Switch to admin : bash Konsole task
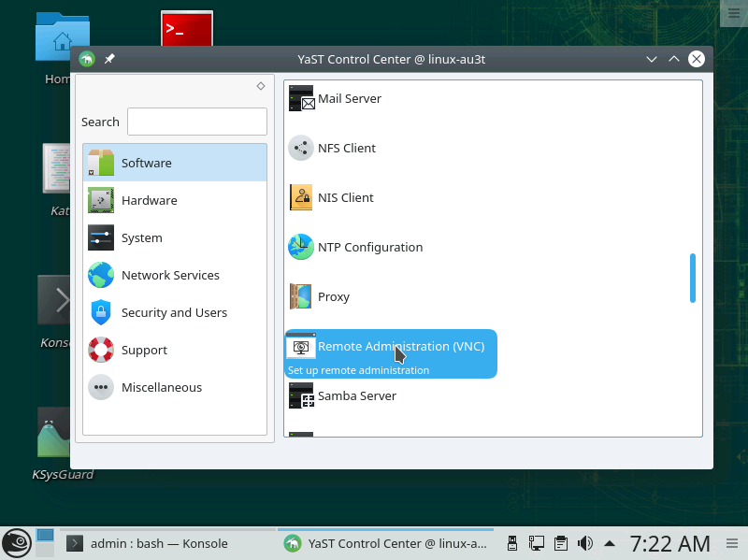 (x=168, y=543)
